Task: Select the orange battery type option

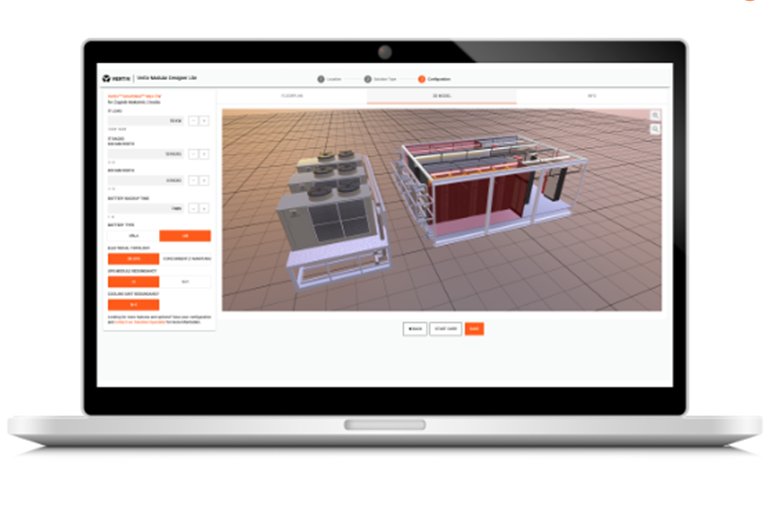Action: [x=185, y=236]
